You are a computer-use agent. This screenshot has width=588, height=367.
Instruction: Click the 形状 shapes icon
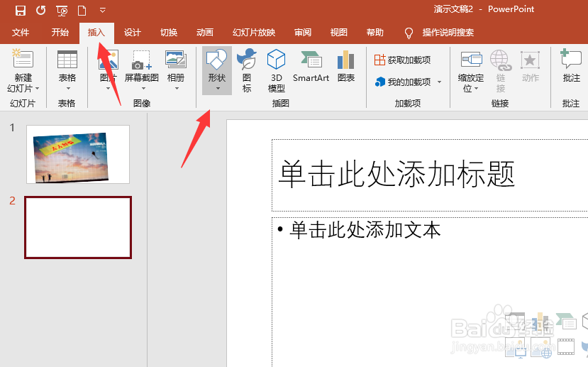(x=217, y=60)
